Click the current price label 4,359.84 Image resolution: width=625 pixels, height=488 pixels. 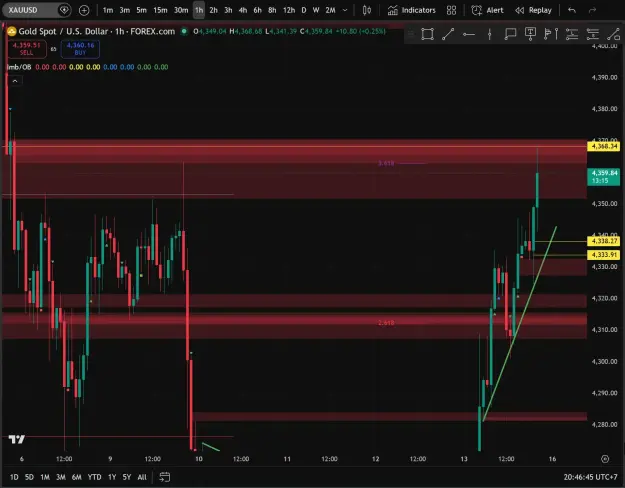point(604,177)
